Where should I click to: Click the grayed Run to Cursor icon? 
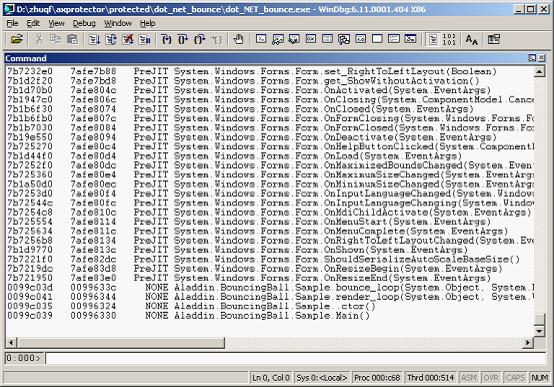coord(217,39)
